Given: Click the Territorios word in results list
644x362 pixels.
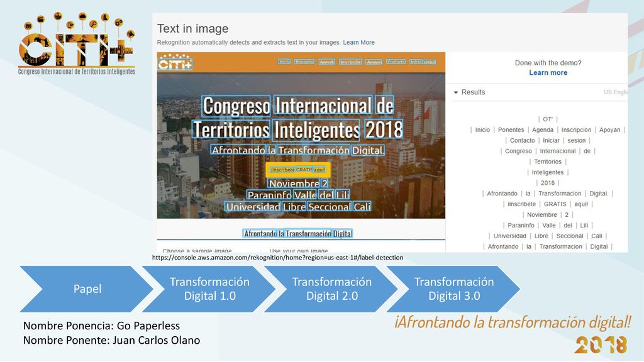Looking at the screenshot, I should tap(548, 162).
